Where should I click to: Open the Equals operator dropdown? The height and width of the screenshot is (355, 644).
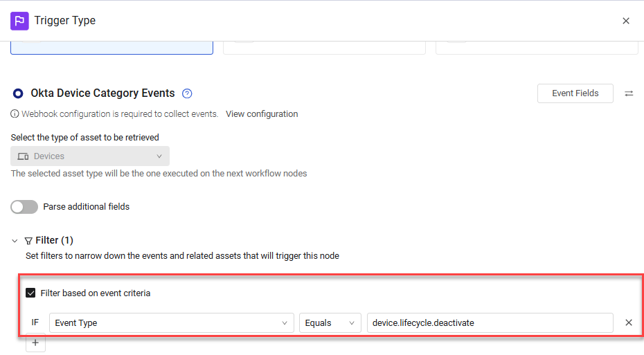[x=330, y=323]
